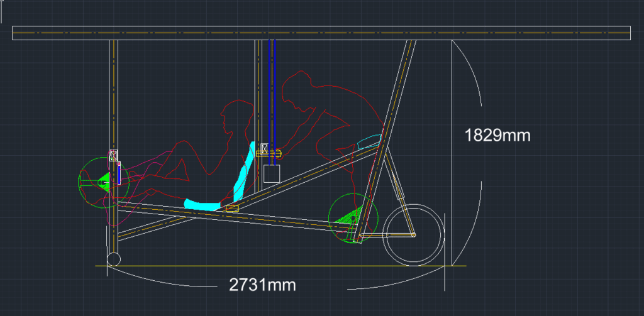Click the crossed box on left post
The height and width of the screenshot is (316, 644).
click(x=114, y=155)
